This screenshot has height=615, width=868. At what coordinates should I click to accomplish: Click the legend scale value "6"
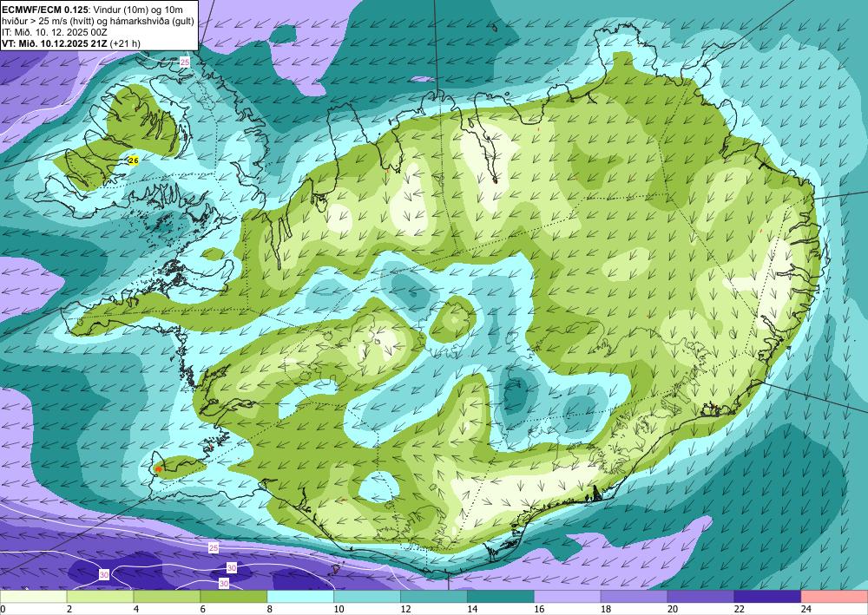pyautogui.click(x=203, y=609)
